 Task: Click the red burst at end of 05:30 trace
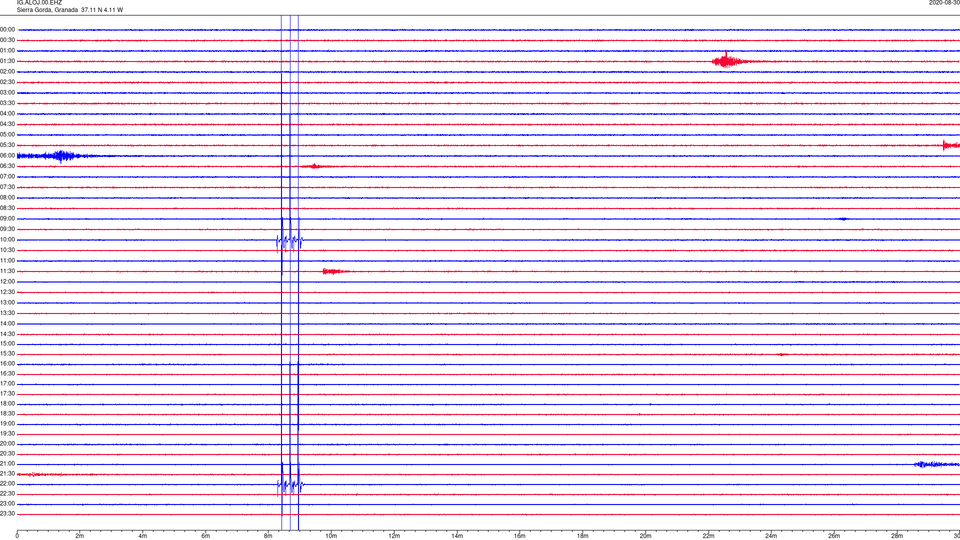click(951, 145)
